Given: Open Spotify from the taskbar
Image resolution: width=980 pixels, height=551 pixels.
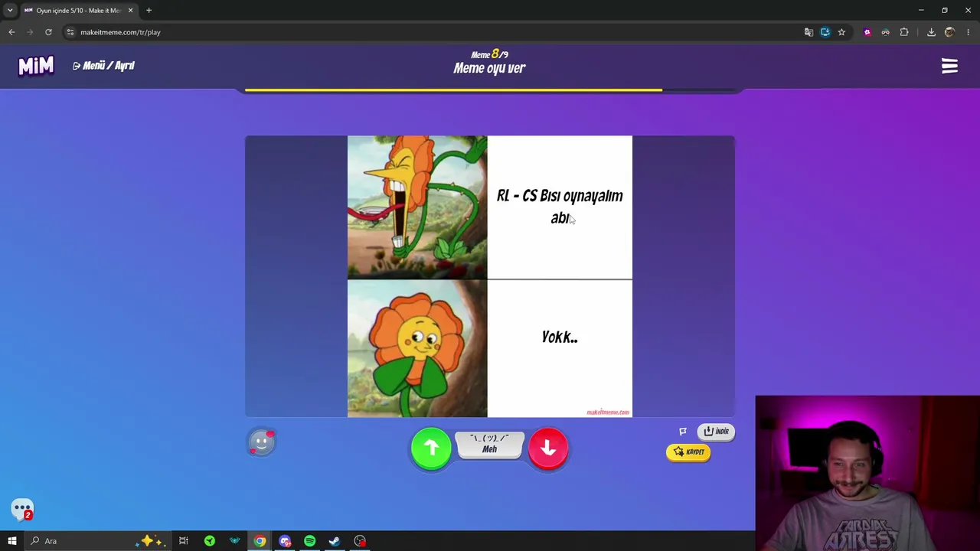Looking at the screenshot, I should [309, 541].
